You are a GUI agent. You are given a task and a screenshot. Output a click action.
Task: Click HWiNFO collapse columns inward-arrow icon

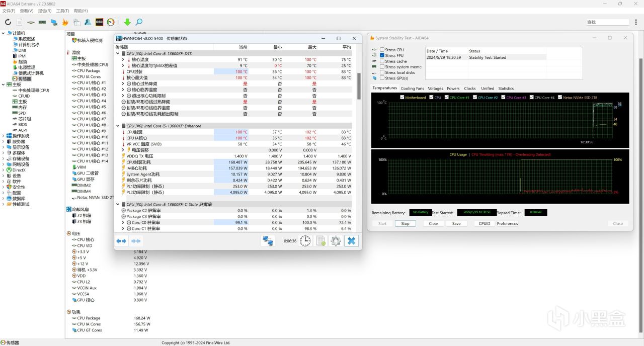click(136, 241)
